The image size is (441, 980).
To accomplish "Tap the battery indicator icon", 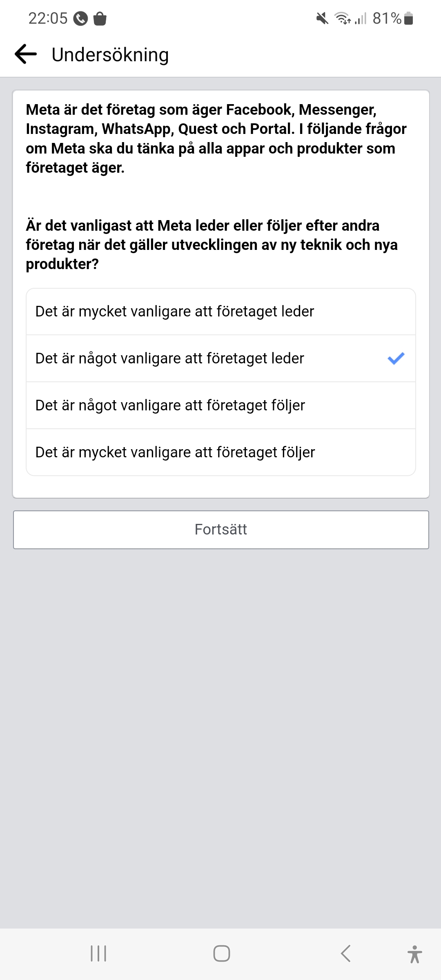I will [408, 18].
